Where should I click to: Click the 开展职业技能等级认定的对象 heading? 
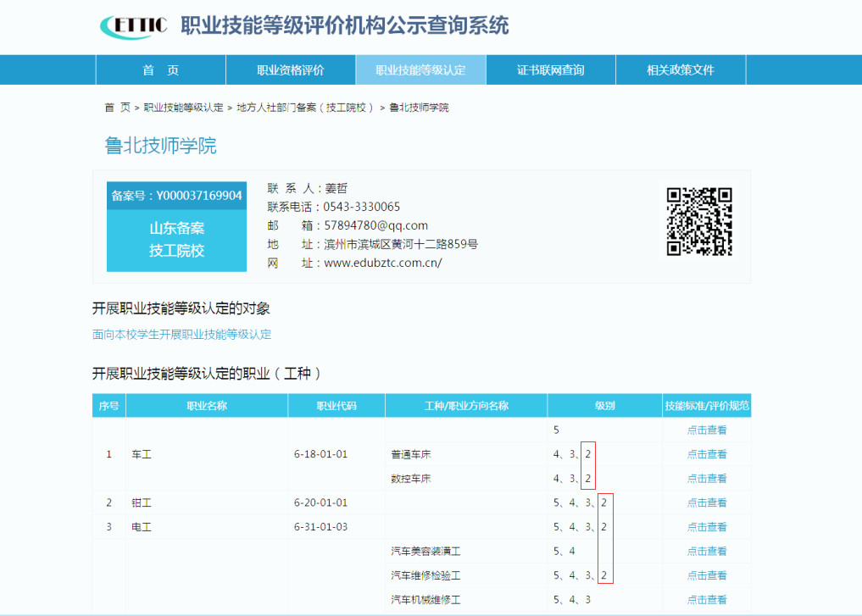point(181,308)
